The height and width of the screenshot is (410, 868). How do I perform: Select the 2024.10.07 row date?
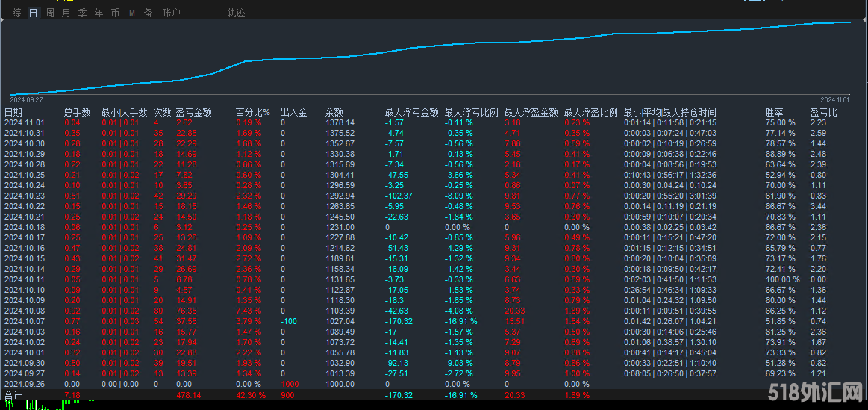point(25,320)
